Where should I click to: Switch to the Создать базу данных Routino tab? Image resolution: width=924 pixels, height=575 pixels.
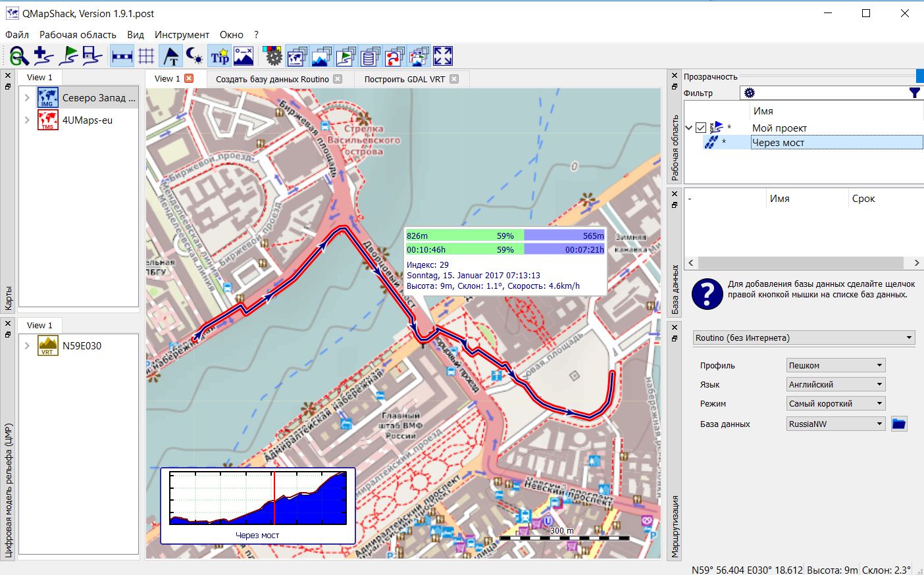[272, 79]
